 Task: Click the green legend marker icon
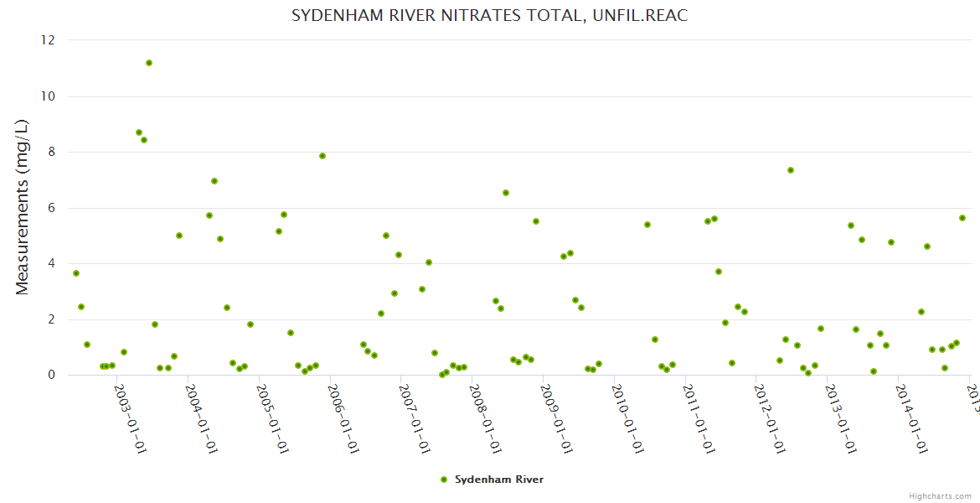click(444, 480)
